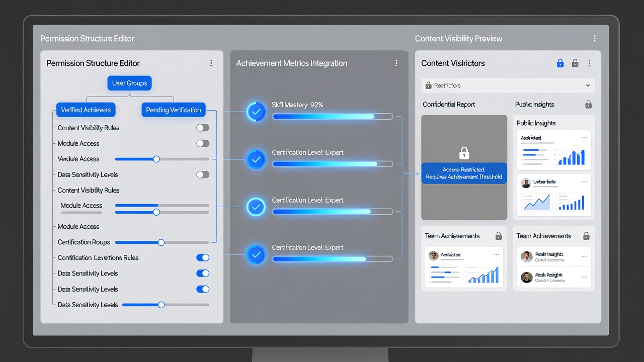Click the white lock on the Confidential Report card
644x362 pixels.
(x=464, y=153)
